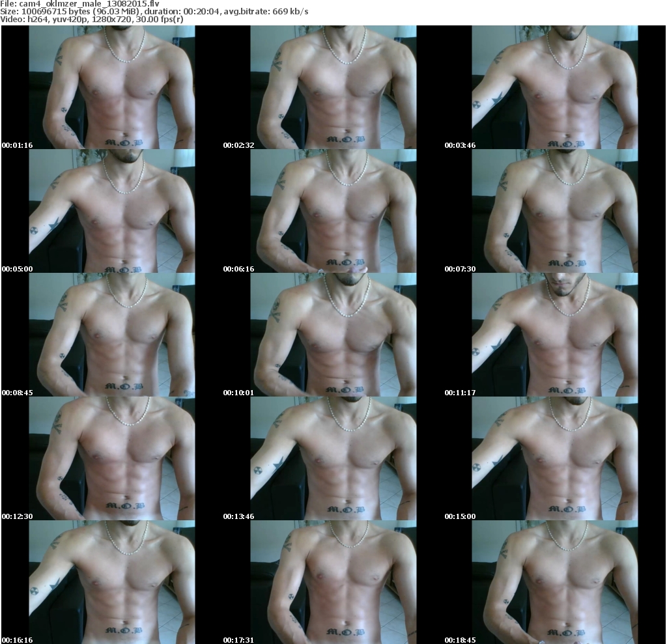Click the resolution text 1280x720

[x=111, y=19]
